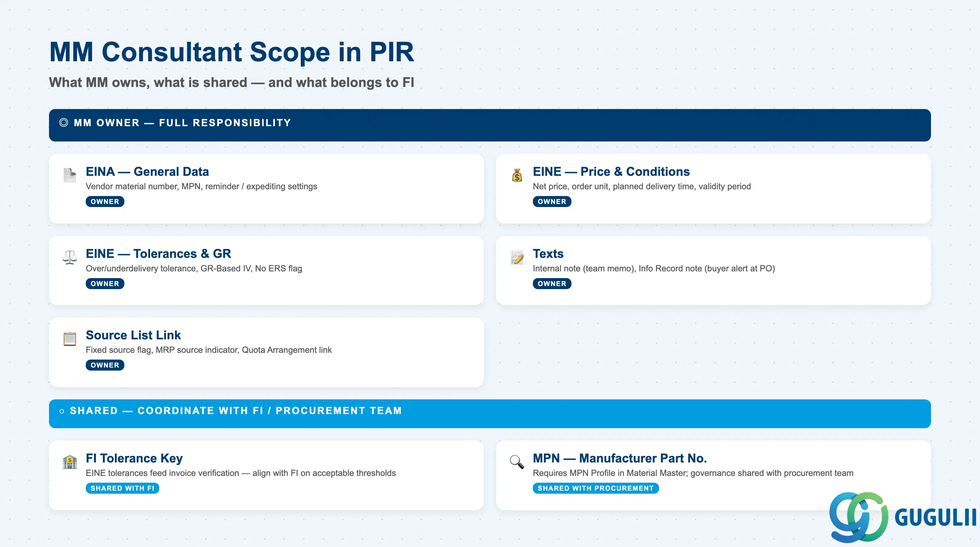Screen dimensions: 980x547
Task: Click the 'Source List Link' heading
Action: click(x=133, y=335)
